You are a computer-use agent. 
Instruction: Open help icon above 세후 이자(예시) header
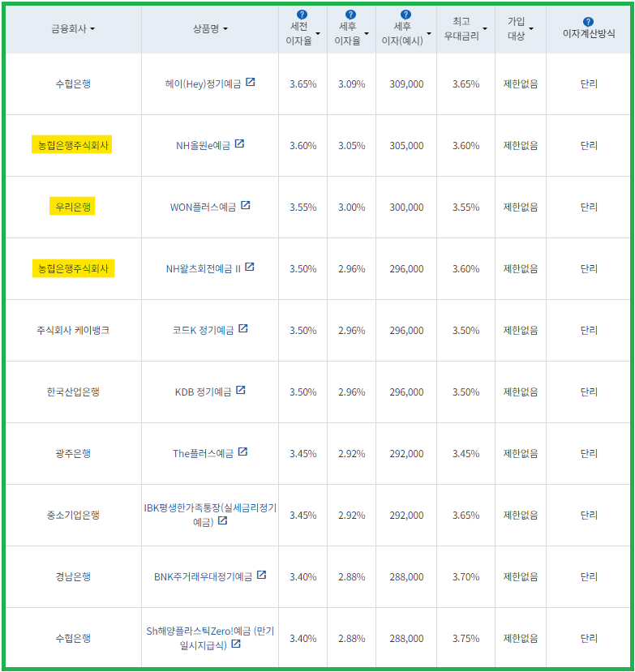[x=405, y=15]
